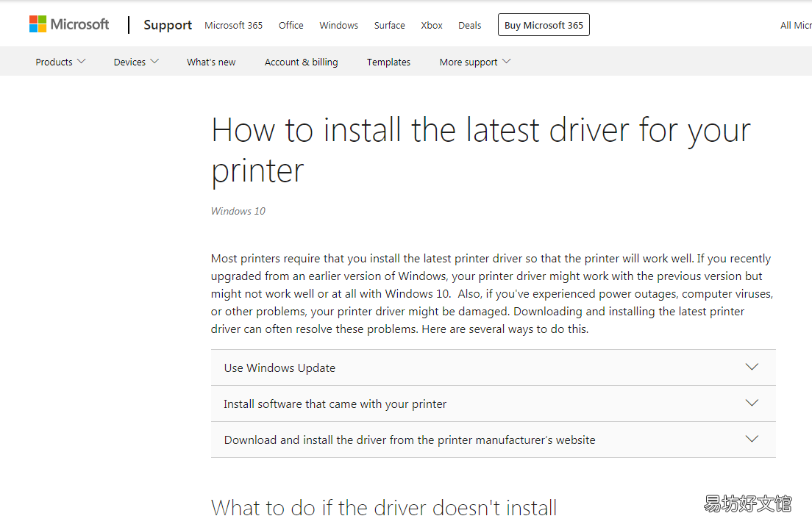Expand the More support dropdown

coord(475,62)
